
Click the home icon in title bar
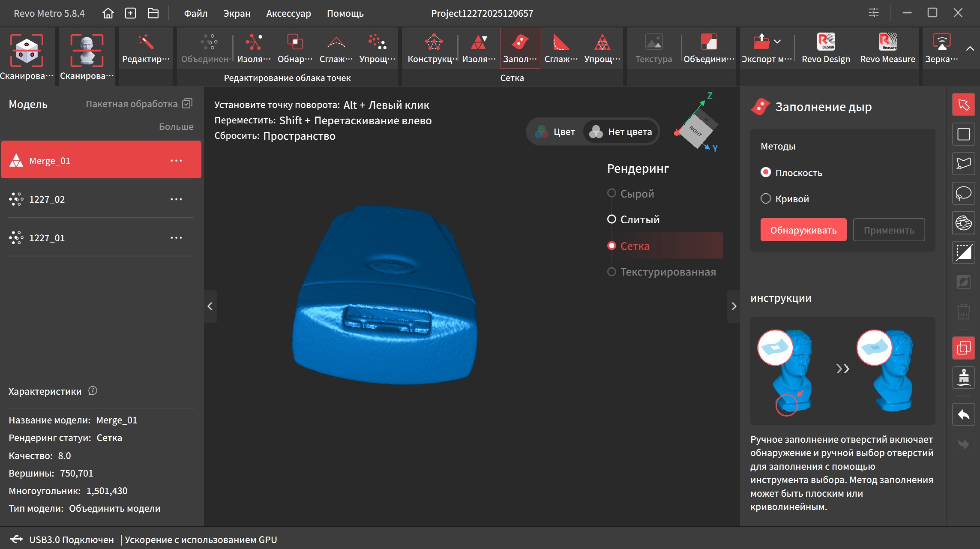click(108, 13)
